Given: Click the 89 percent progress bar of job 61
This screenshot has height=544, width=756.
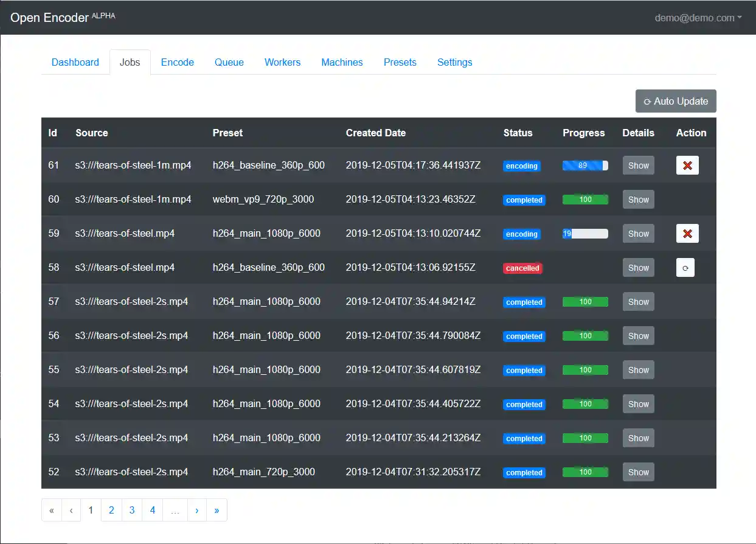Looking at the screenshot, I should tap(584, 166).
